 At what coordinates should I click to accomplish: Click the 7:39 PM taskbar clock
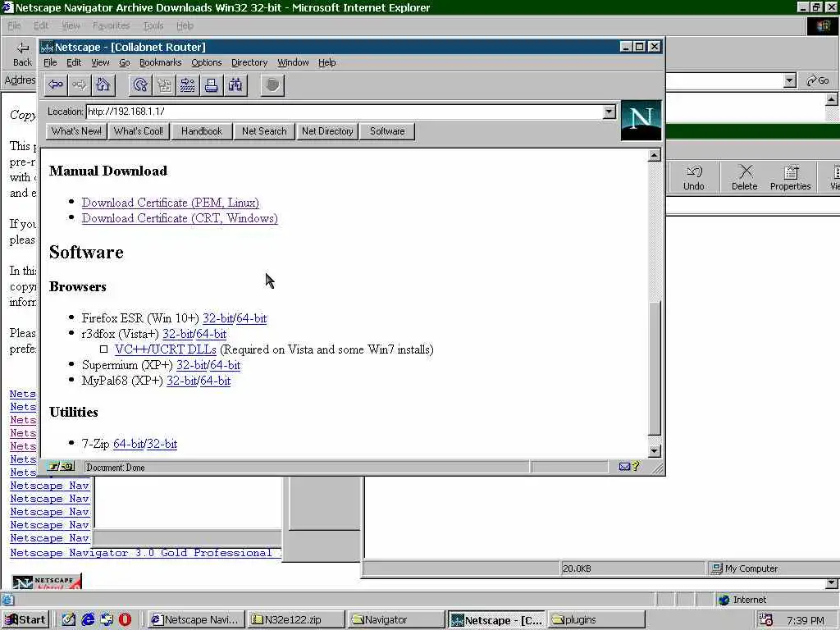pos(805,620)
